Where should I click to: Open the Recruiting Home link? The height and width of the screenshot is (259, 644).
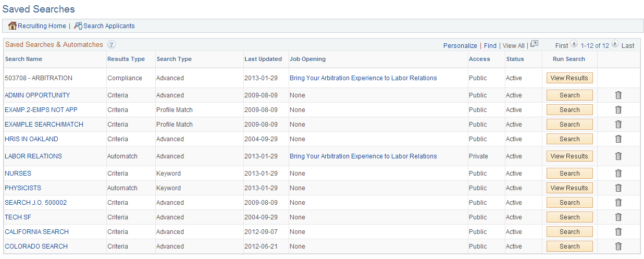point(42,26)
